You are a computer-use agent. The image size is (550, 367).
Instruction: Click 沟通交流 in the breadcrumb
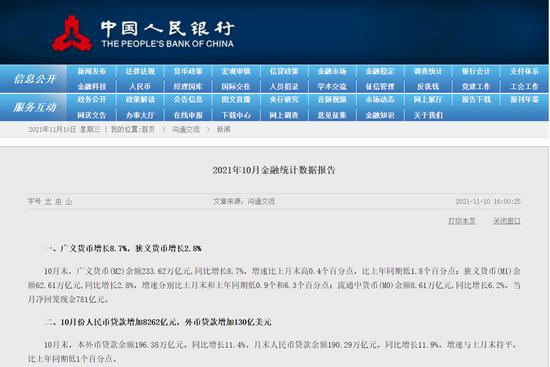point(186,129)
